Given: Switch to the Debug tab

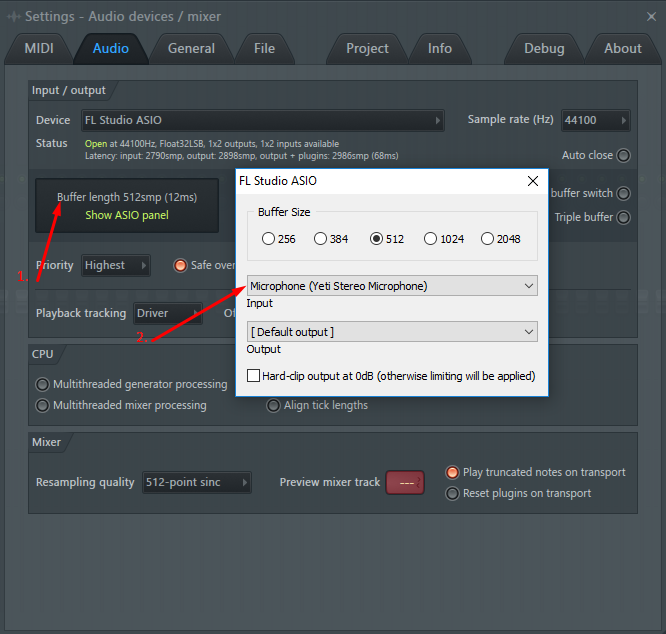Looking at the screenshot, I should click(x=544, y=48).
